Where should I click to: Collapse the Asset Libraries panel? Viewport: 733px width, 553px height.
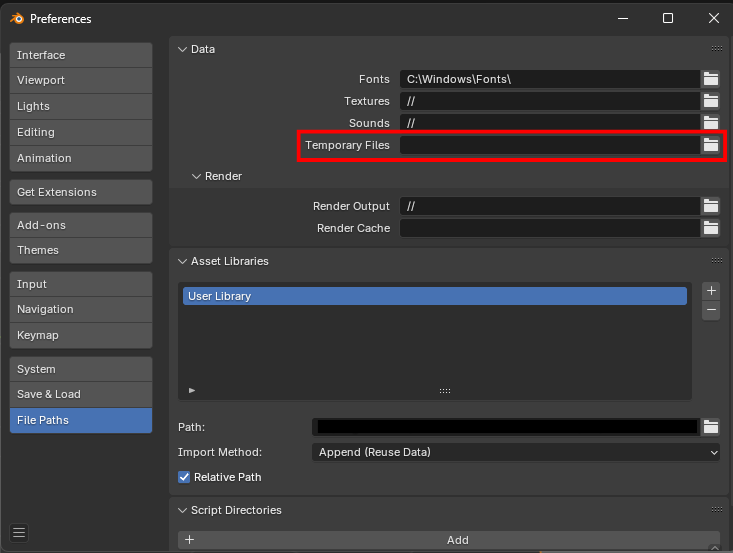(x=182, y=261)
